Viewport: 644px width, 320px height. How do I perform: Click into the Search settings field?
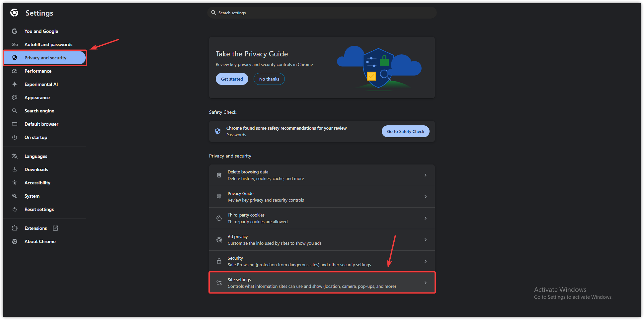(x=322, y=13)
